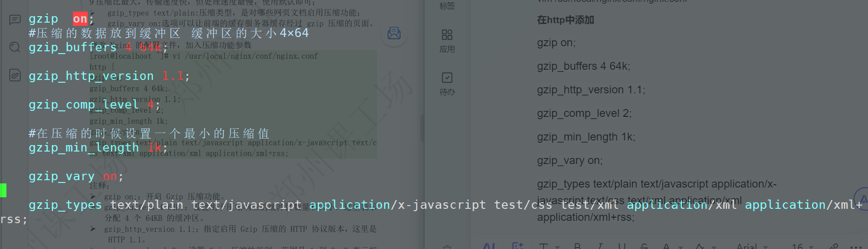Click 'gzip_vary' in the terminal overlay
868x249 pixels.
[61, 176]
